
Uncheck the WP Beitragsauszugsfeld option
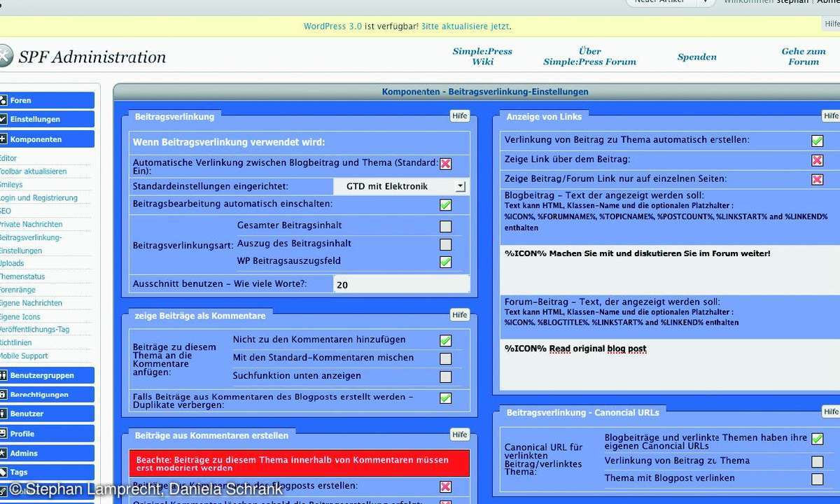[446, 262]
